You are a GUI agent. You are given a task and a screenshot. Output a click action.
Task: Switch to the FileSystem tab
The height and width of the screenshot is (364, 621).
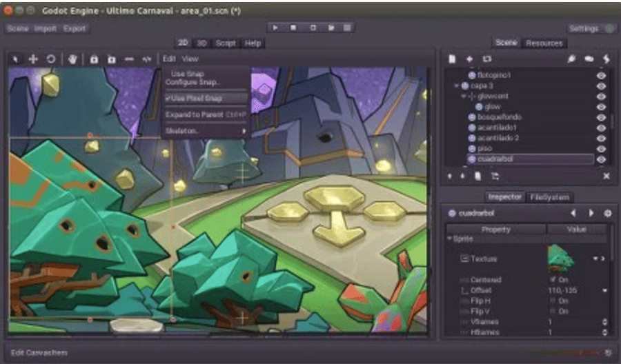[x=550, y=197]
